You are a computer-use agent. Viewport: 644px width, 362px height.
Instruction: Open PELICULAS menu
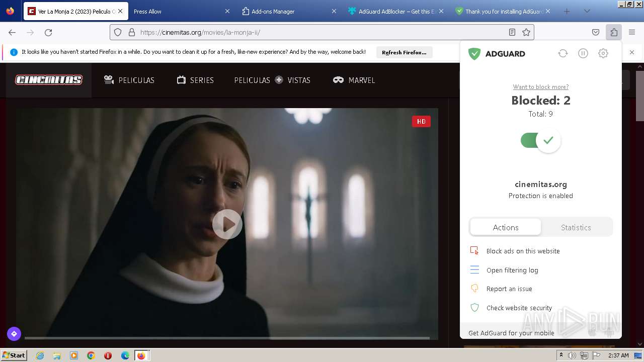[129, 80]
